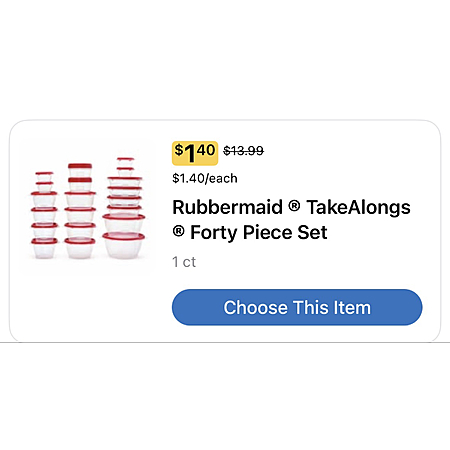Click the tallest right stack of containers
450x450 pixels.
coord(124,208)
